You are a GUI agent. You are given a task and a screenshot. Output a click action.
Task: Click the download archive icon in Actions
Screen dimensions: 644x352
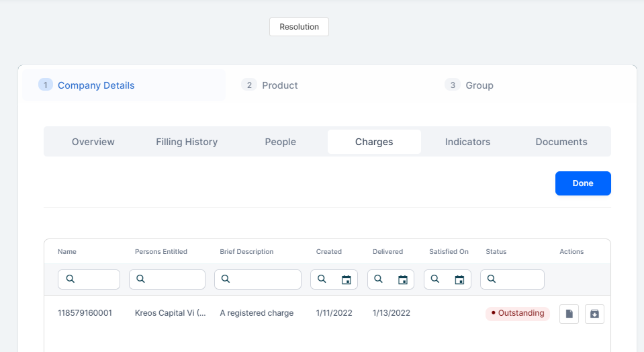click(594, 314)
